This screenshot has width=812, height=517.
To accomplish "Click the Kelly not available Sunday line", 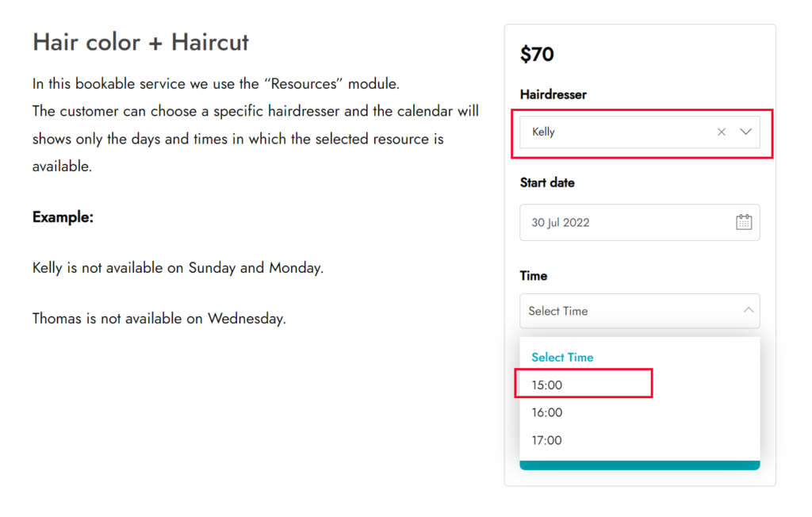I will tap(178, 268).
